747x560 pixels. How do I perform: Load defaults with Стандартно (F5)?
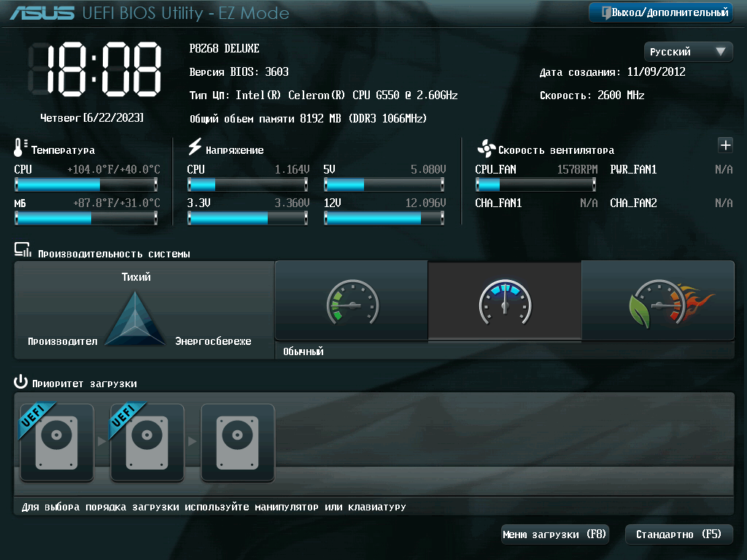(678, 534)
